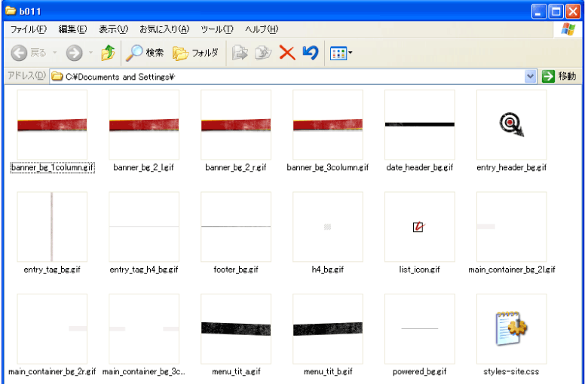The width and height of the screenshot is (588, 384).
Task: Toggle the Folders (フォルダ) pane
Action: (195, 53)
